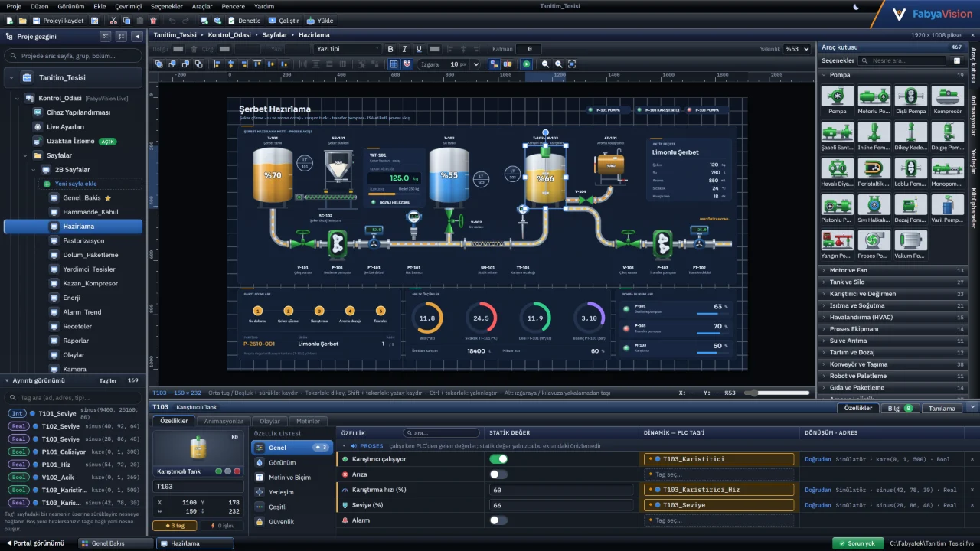Enable the Arıza toggle switch
Viewport: 980px width, 551px height.
coord(498,474)
